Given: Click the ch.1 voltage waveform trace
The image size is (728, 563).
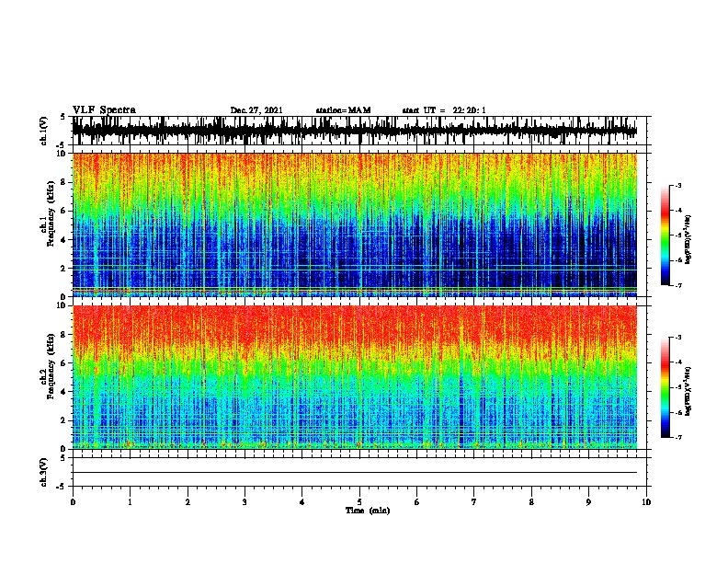Looking at the screenshot, I should click(355, 131).
